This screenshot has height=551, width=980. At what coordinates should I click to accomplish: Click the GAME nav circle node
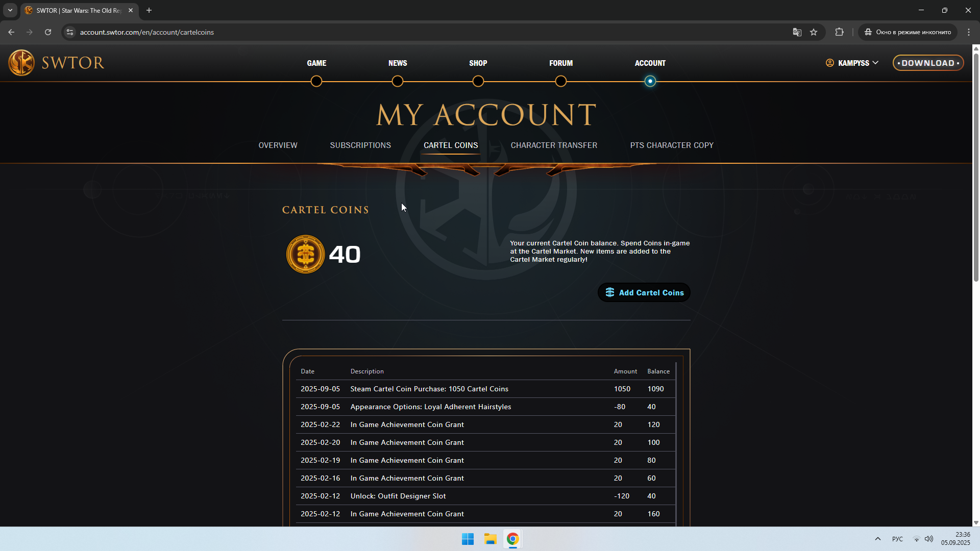point(316,81)
